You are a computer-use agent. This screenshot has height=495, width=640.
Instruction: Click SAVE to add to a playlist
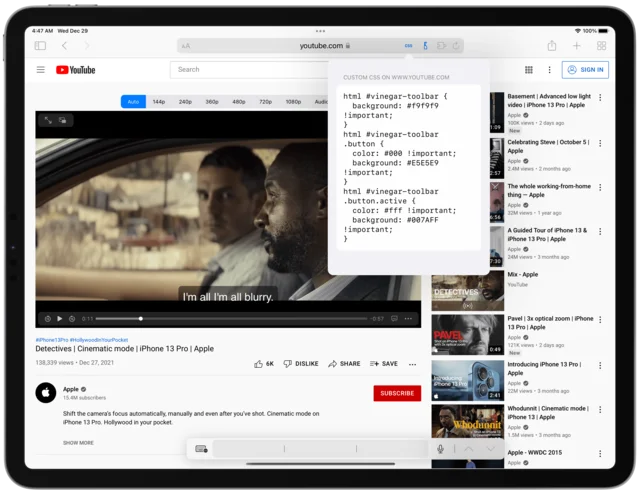click(384, 364)
